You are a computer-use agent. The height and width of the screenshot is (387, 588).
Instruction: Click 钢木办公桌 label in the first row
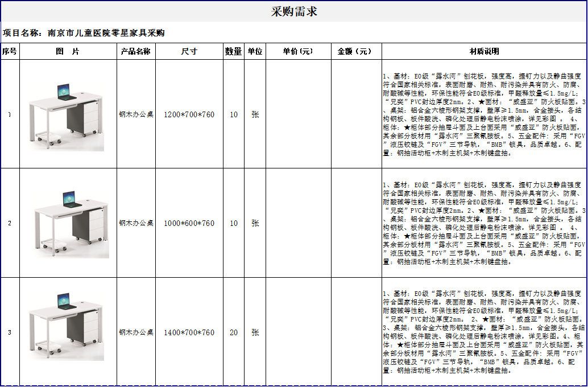pyautogui.click(x=135, y=113)
